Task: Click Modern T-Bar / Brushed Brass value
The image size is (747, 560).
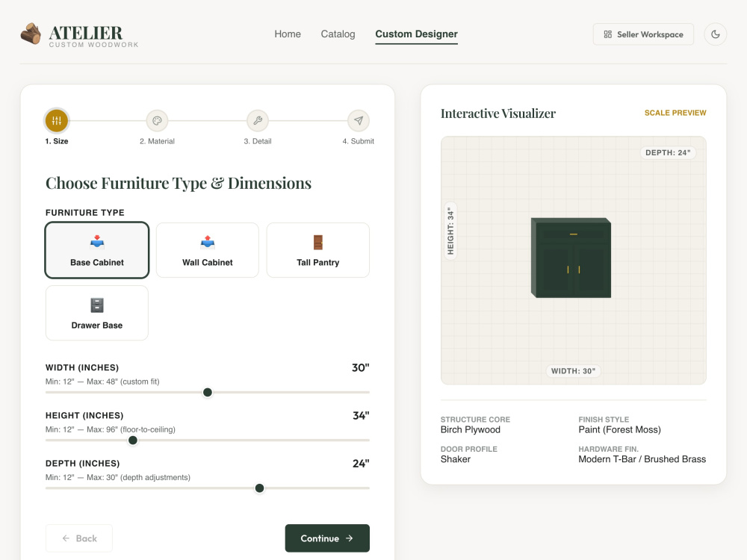Action: pos(642,459)
